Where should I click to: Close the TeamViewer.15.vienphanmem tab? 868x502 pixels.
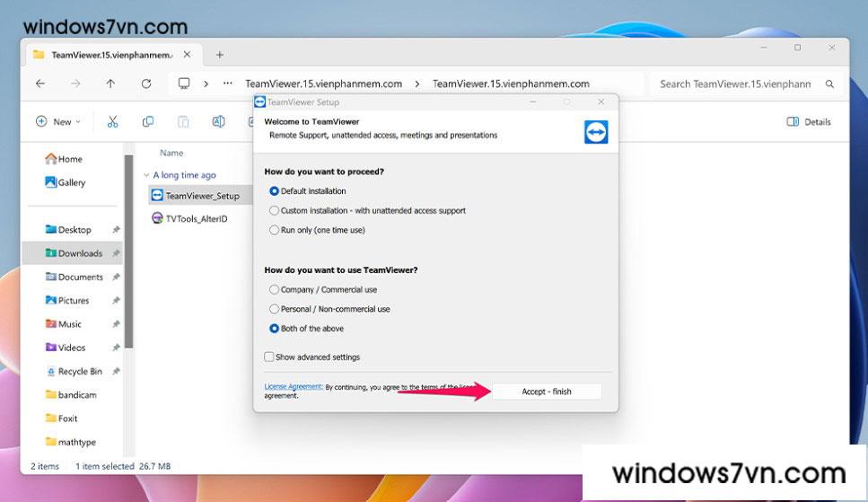(187, 54)
